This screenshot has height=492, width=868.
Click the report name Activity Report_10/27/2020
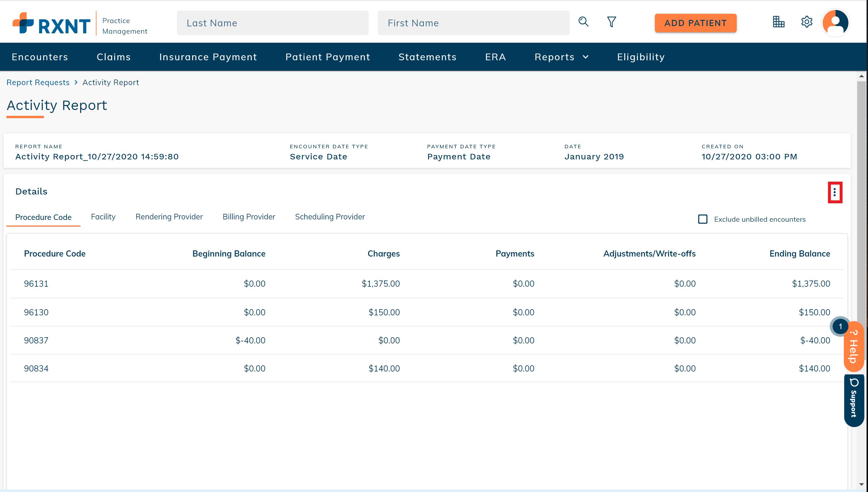(96, 156)
